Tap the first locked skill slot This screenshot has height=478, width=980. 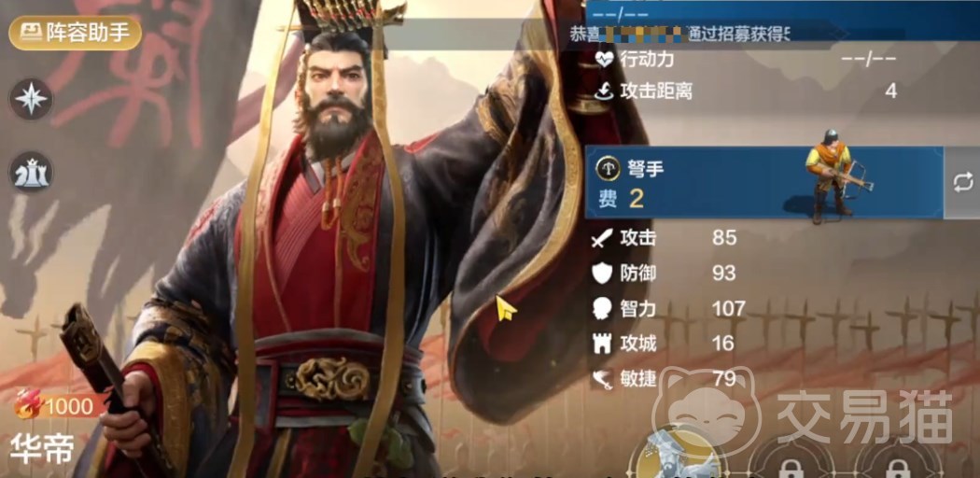pos(790,459)
